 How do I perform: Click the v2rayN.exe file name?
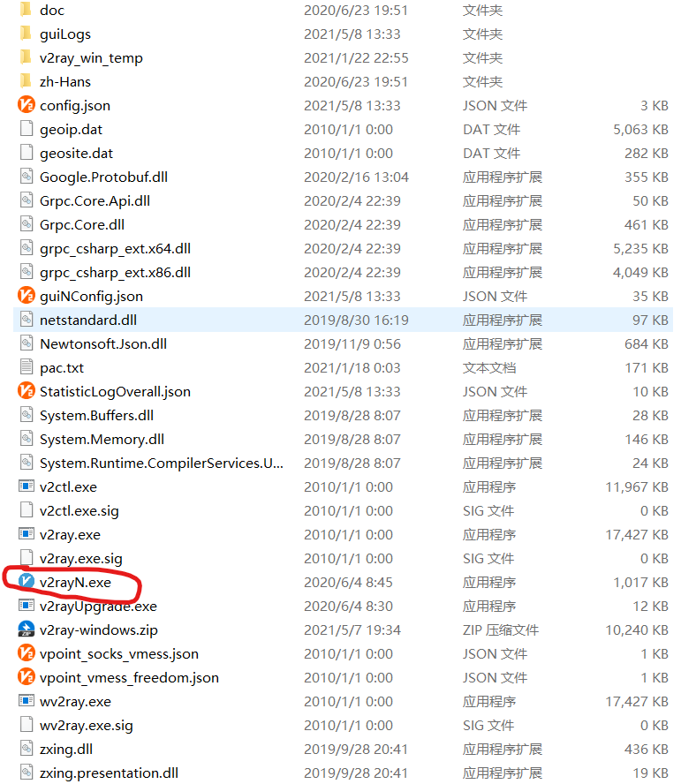[x=75, y=583]
